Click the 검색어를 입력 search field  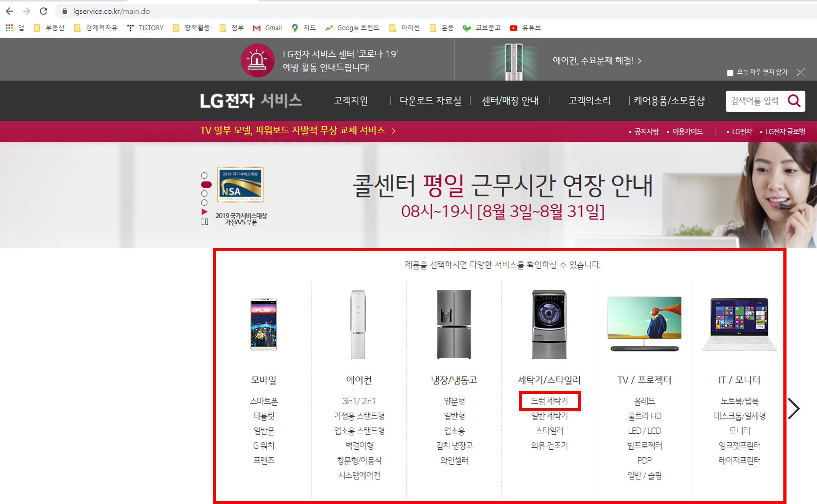(755, 101)
